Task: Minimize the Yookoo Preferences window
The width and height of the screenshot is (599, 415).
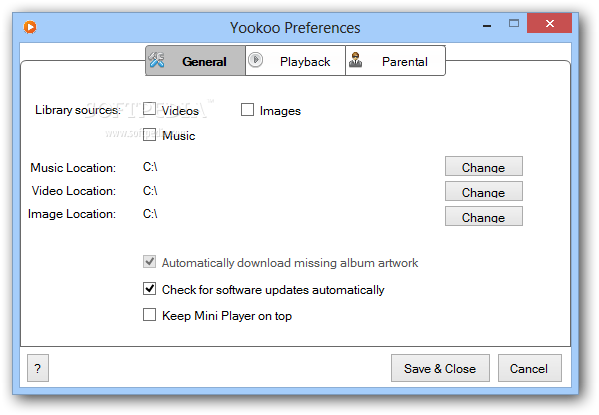Action: [x=487, y=25]
